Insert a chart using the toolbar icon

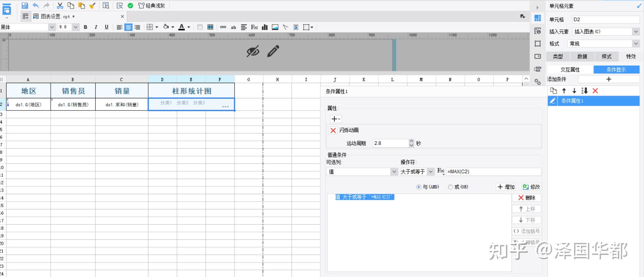pos(264,27)
